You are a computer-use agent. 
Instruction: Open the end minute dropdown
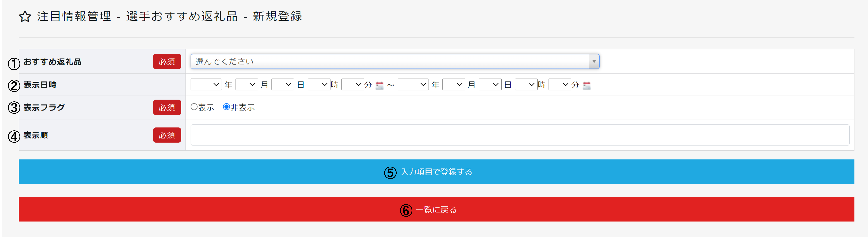point(560,85)
